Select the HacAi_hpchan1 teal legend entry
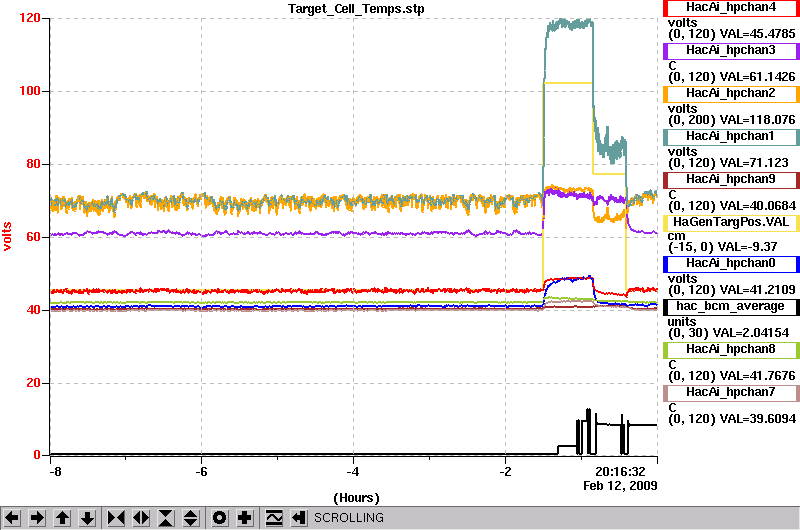This screenshot has width=800, height=530. tap(731, 137)
